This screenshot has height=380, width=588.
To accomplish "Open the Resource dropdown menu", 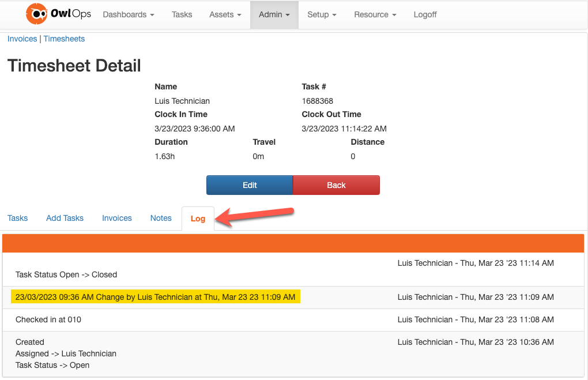I will (x=374, y=14).
